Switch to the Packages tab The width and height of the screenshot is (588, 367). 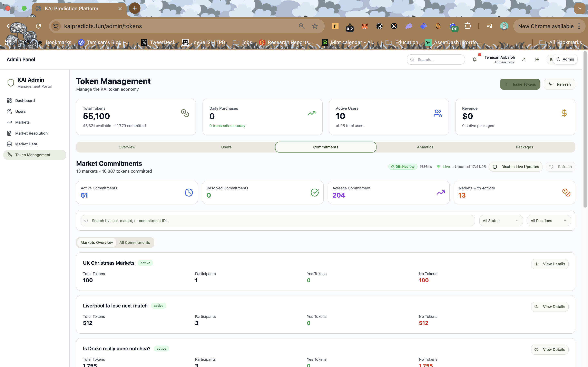pos(524,147)
